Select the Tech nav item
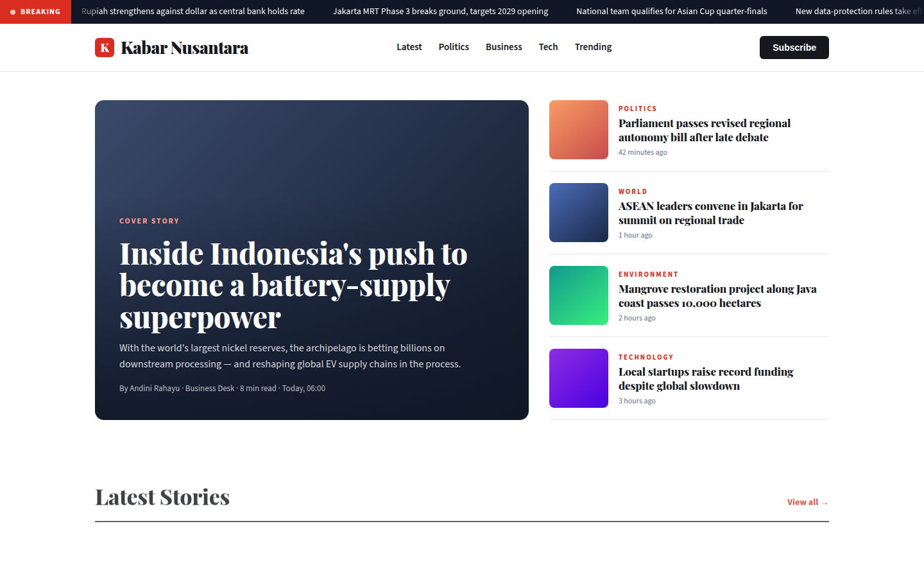Screen dimensions: 924x578 [548, 47]
